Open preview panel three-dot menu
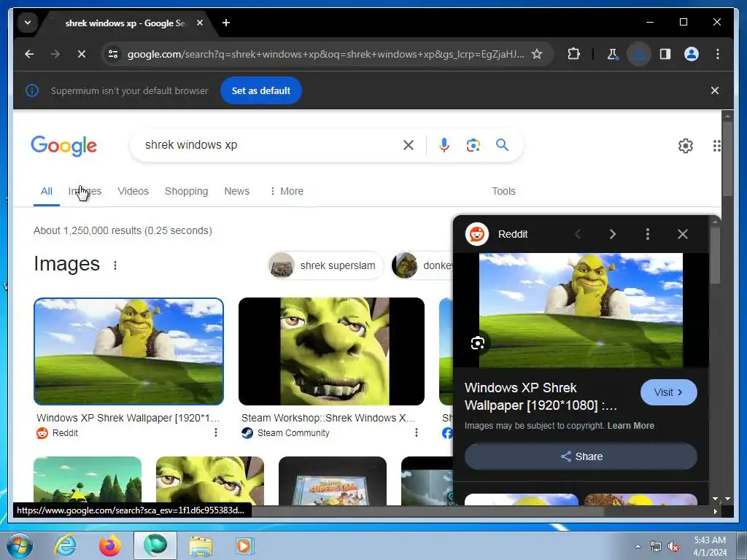Screen dimensions: 747x560 pos(648,234)
